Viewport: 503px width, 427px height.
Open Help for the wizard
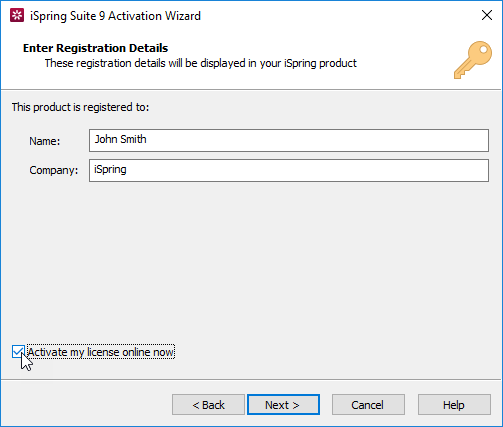point(454,405)
